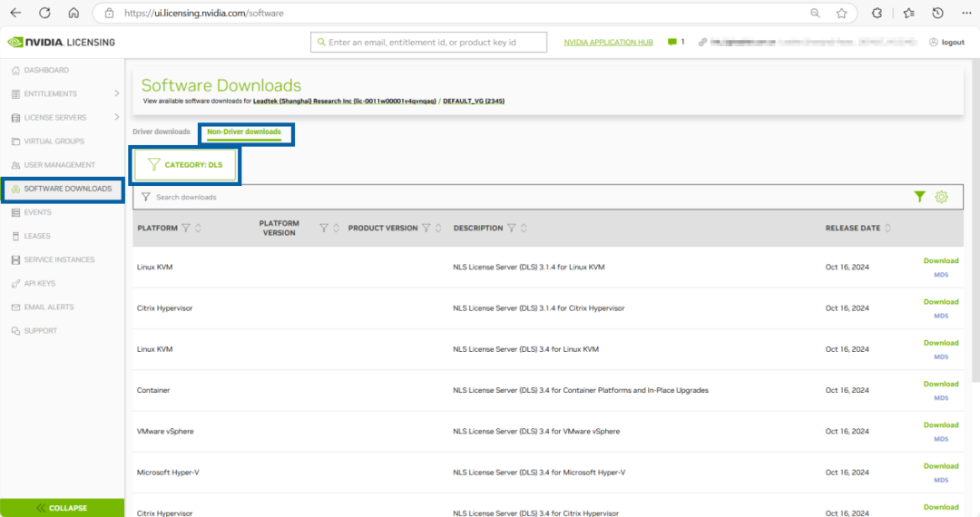Download DLS 3.4 for VMware vSphere

click(941, 424)
